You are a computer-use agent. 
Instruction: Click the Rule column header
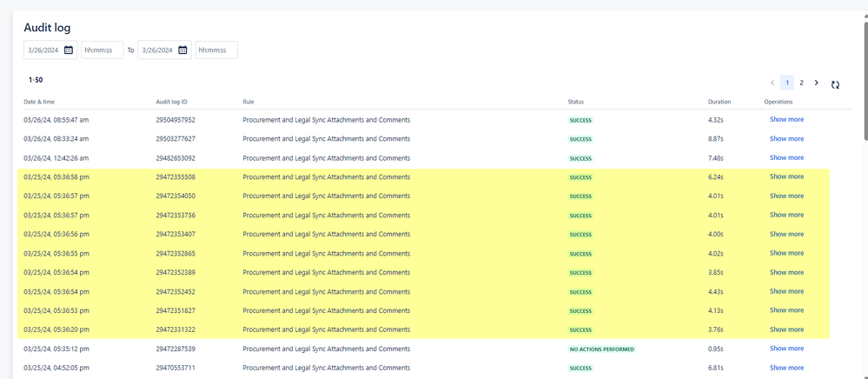[x=248, y=102]
